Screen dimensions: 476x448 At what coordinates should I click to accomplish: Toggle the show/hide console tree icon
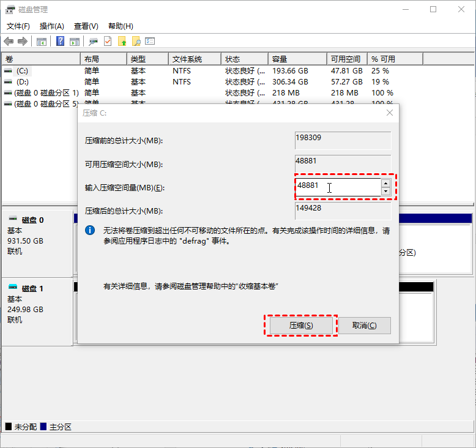[x=41, y=41]
